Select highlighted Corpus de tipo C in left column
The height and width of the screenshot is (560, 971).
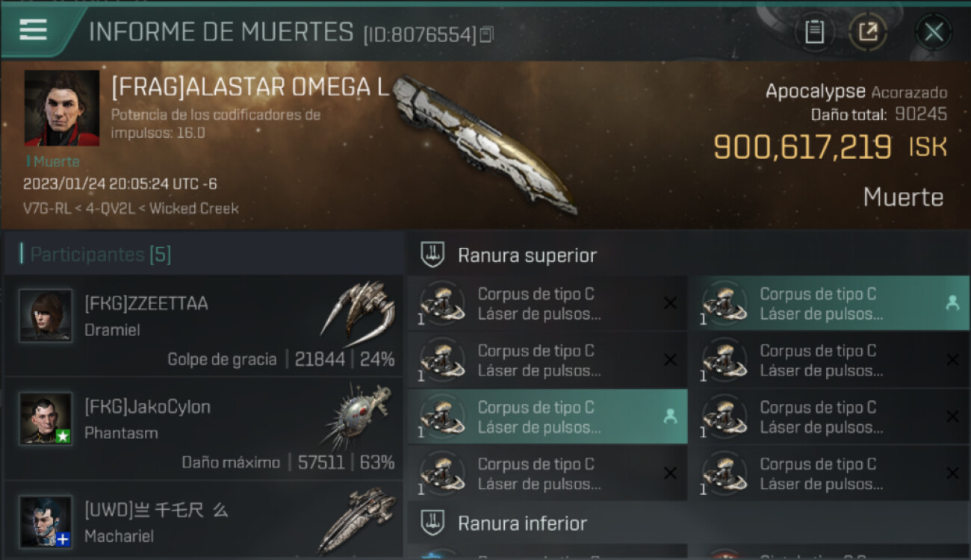pyautogui.click(x=547, y=417)
